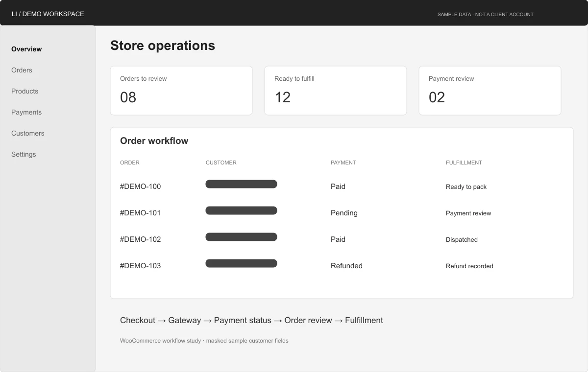The height and width of the screenshot is (372, 588).
Task: Select Payments in the sidebar
Action: click(x=26, y=112)
